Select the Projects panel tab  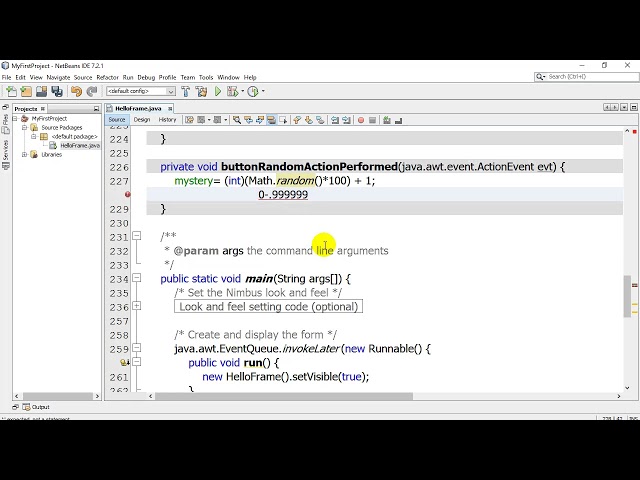[26, 109]
